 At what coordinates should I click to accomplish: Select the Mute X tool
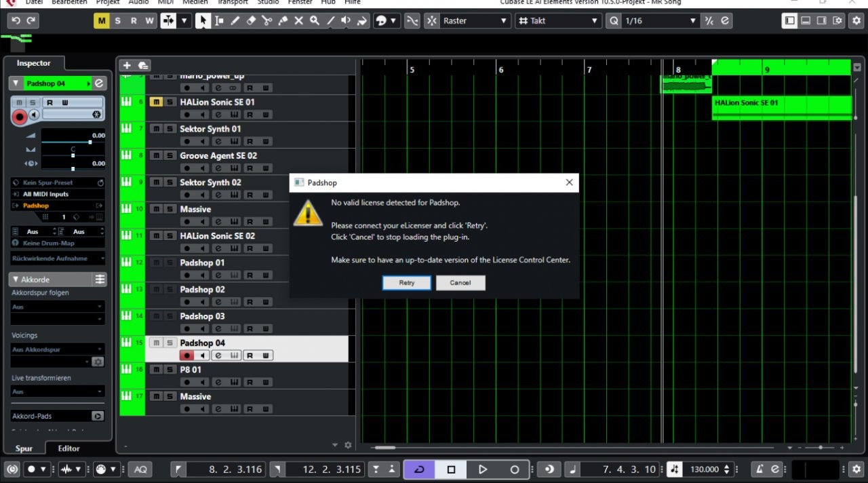pyautogui.click(x=299, y=21)
